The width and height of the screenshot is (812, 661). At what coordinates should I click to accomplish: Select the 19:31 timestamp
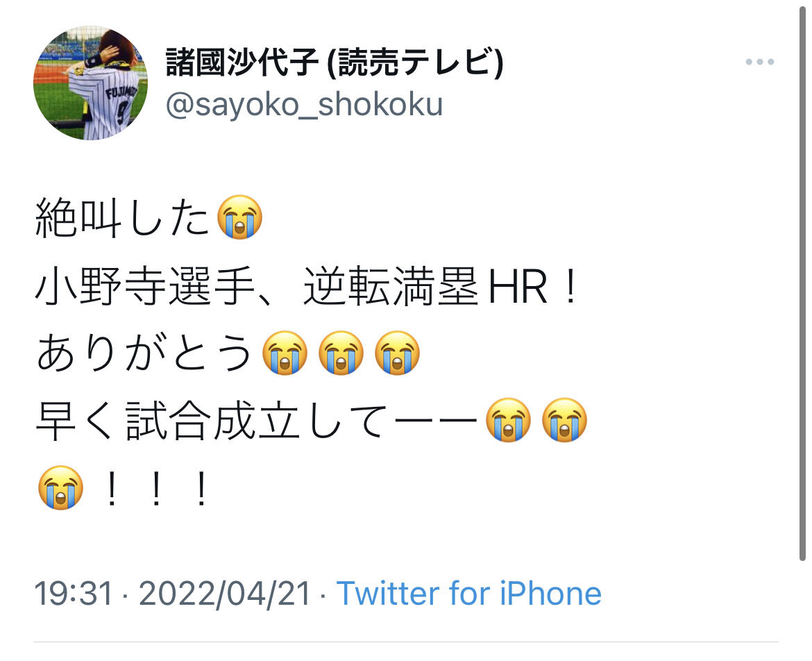pos(73,593)
